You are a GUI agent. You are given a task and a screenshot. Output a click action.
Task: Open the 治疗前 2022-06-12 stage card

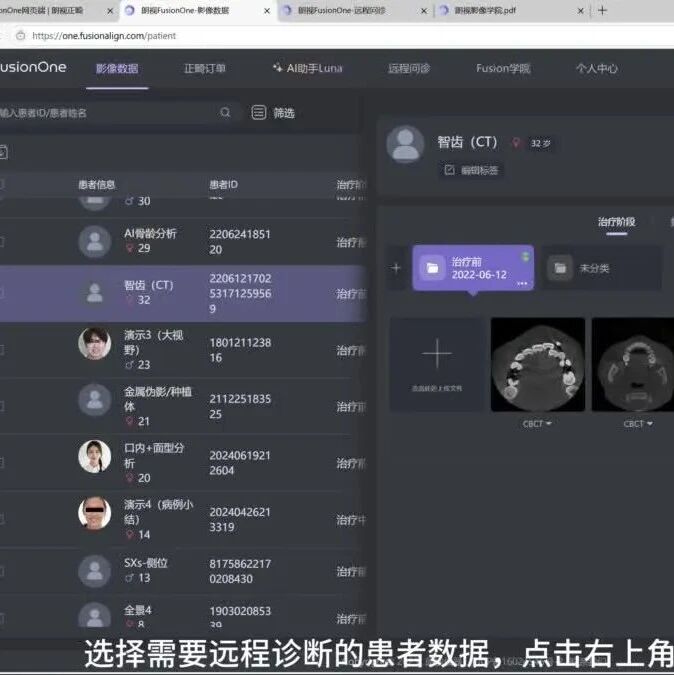click(473, 268)
